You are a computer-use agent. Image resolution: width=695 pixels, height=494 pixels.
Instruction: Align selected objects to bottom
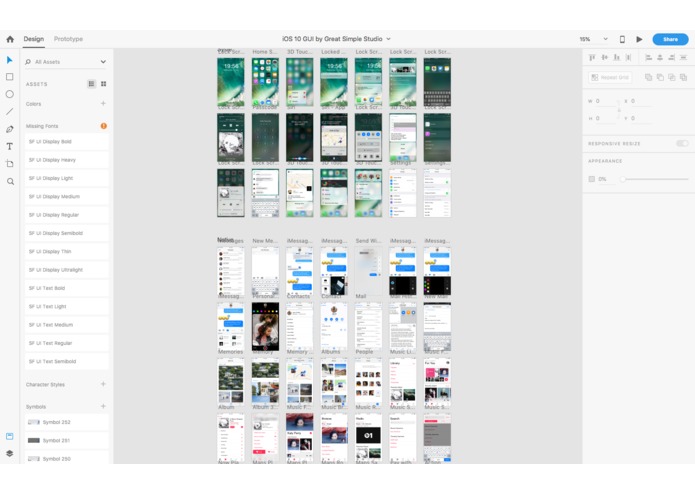[x=616, y=58]
